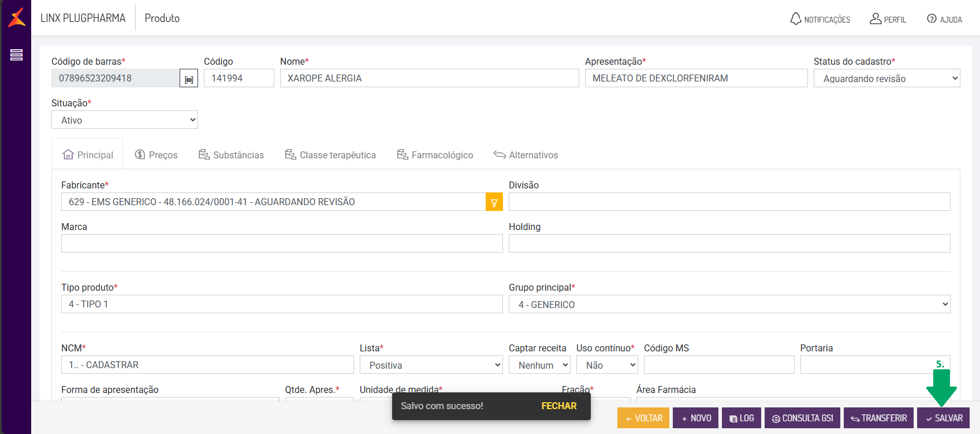The height and width of the screenshot is (434, 980).
Task: Switch to the Substâncias tab
Action: [231, 155]
